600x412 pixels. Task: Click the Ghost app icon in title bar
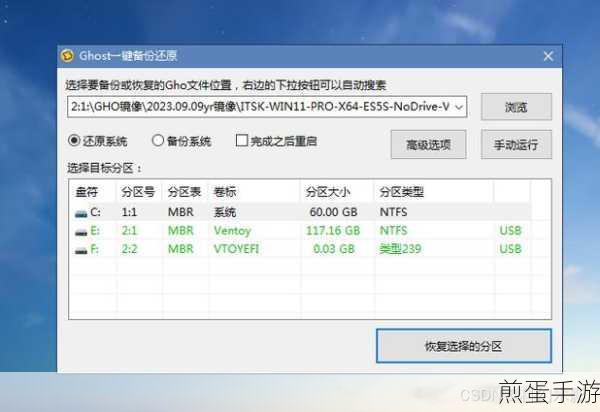(67, 56)
